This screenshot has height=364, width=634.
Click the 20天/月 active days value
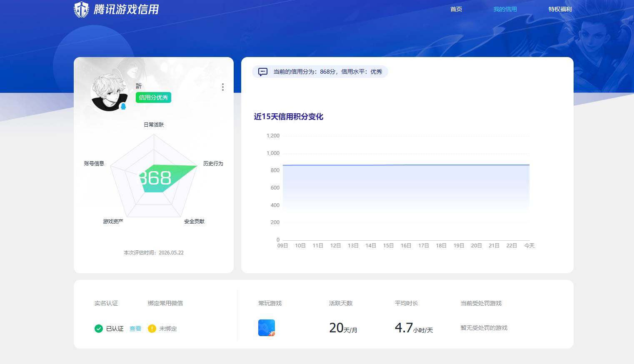pos(343,328)
